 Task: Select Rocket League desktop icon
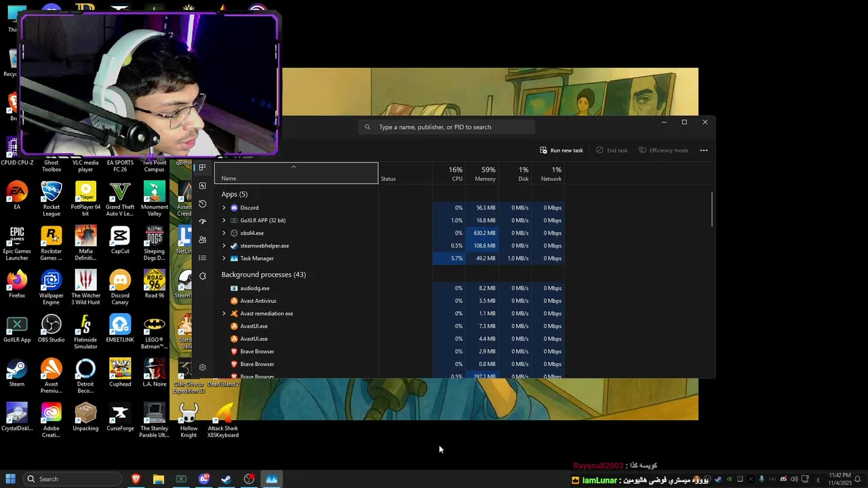(x=52, y=199)
